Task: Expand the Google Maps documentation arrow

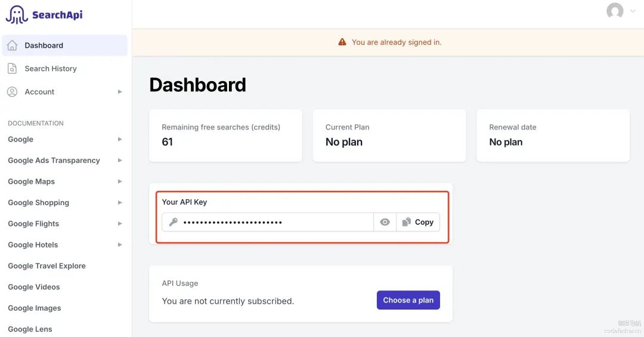Action: (120, 181)
